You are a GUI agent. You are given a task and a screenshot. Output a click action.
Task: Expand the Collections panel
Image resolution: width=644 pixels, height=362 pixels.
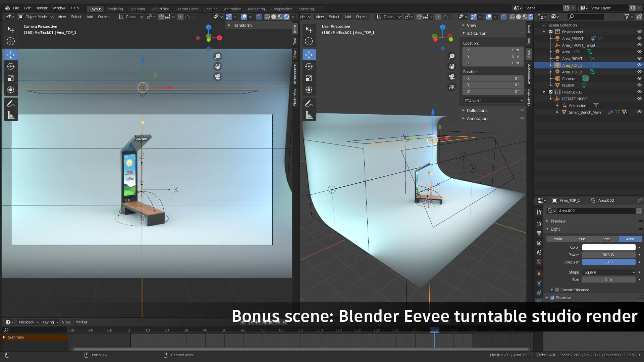[477, 110]
